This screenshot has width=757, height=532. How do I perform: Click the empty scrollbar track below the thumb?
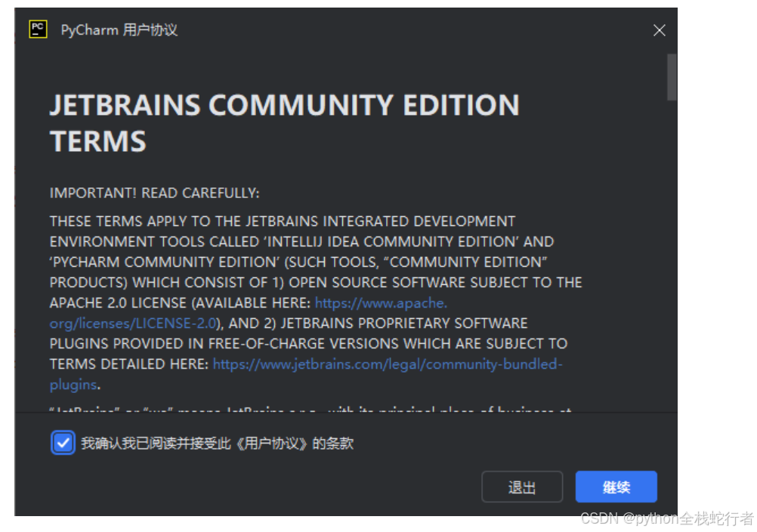pyautogui.click(x=672, y=256)
